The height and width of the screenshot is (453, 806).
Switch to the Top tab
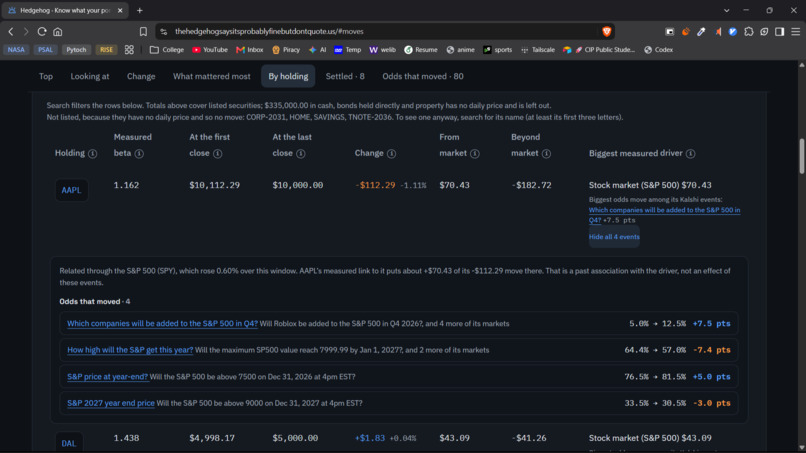[46, 76]
